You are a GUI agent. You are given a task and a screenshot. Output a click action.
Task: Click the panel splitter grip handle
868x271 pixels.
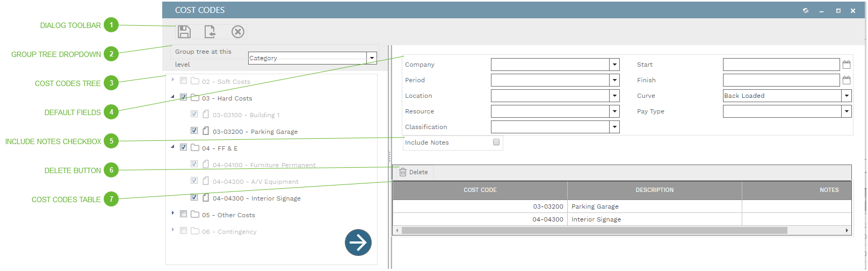(389, 156)
